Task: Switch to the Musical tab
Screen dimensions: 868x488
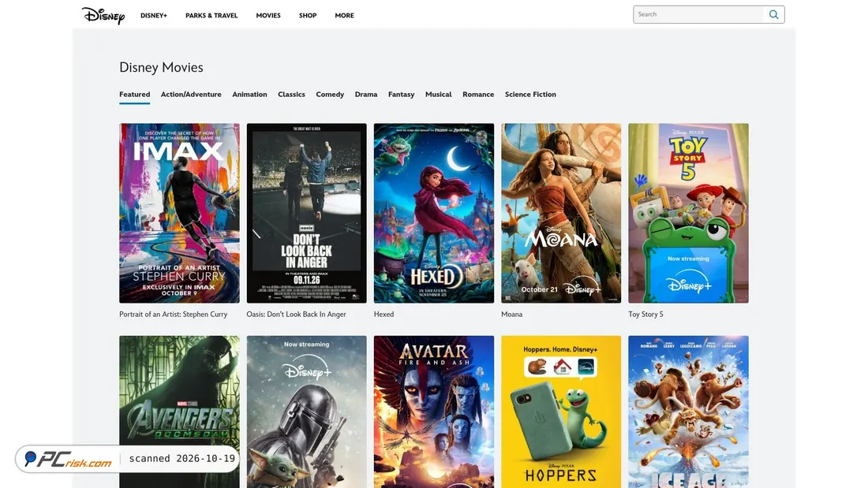Action: coord(439,95)
